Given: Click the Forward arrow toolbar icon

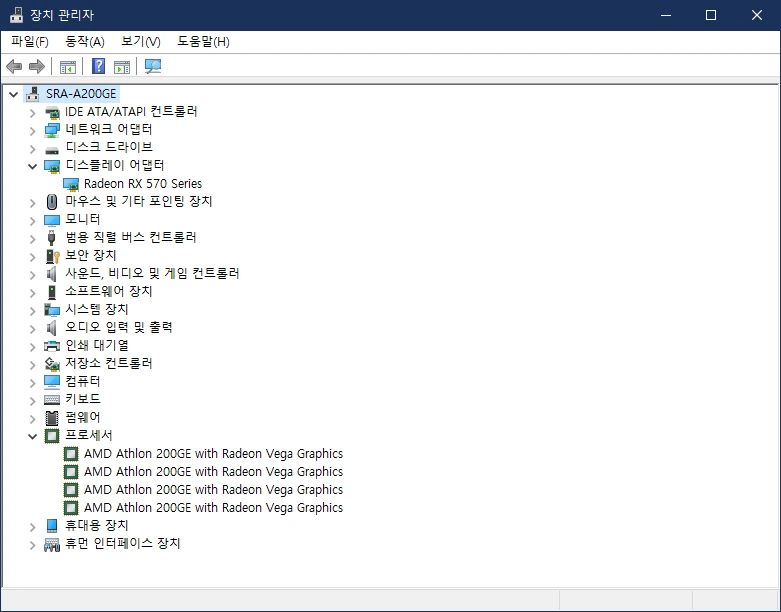Looking at the screenshot, I should [37, 66].
